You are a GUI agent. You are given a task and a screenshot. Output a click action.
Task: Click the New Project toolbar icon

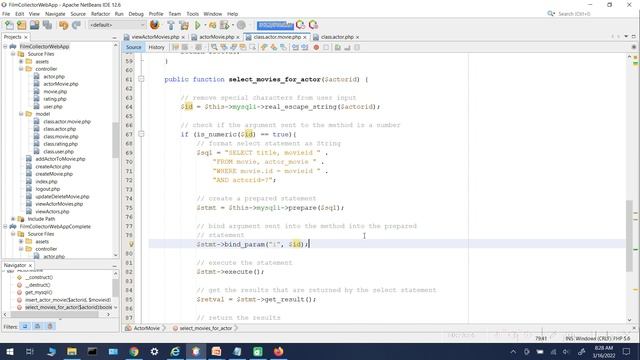22,25
